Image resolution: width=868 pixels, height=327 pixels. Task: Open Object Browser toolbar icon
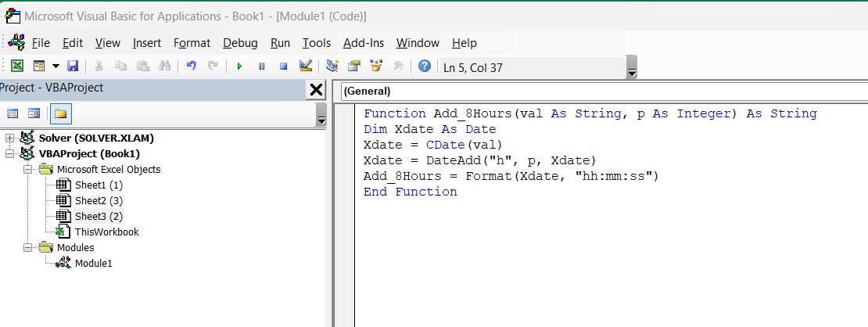pos(376,66)
